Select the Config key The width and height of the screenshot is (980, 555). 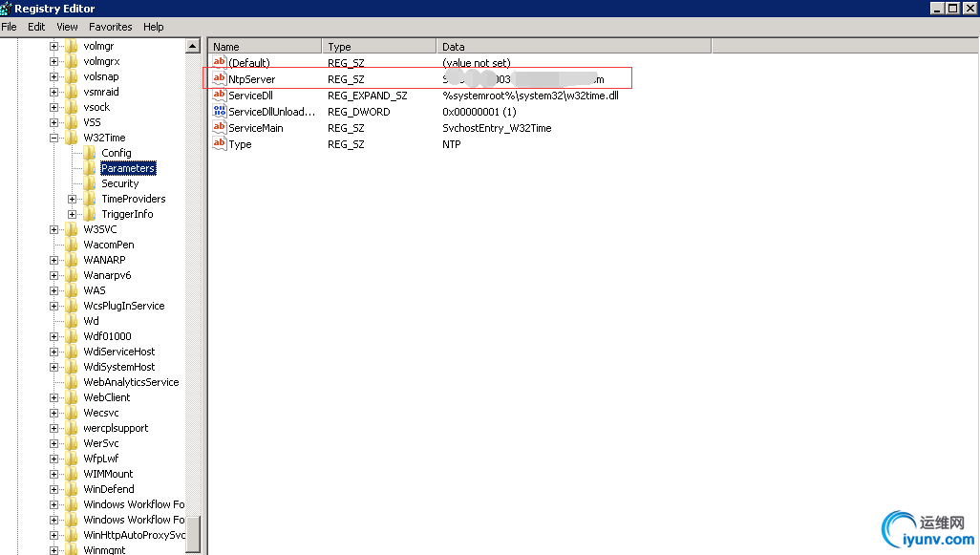coord(117,153)
